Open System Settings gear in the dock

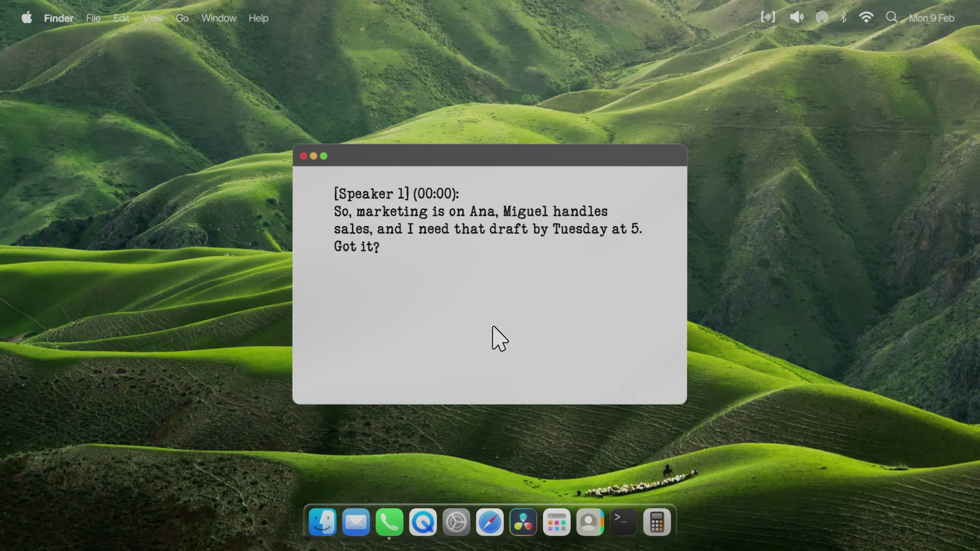click(456, 522)
